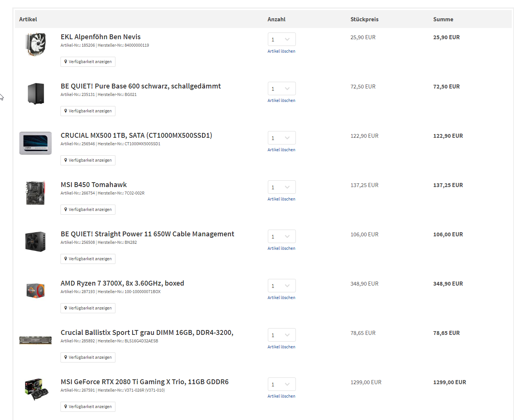The width and height of the screenshot is (514, 420).
Task: Click the Pure Base 600 case thumbnail
Action: coord(36,93)
